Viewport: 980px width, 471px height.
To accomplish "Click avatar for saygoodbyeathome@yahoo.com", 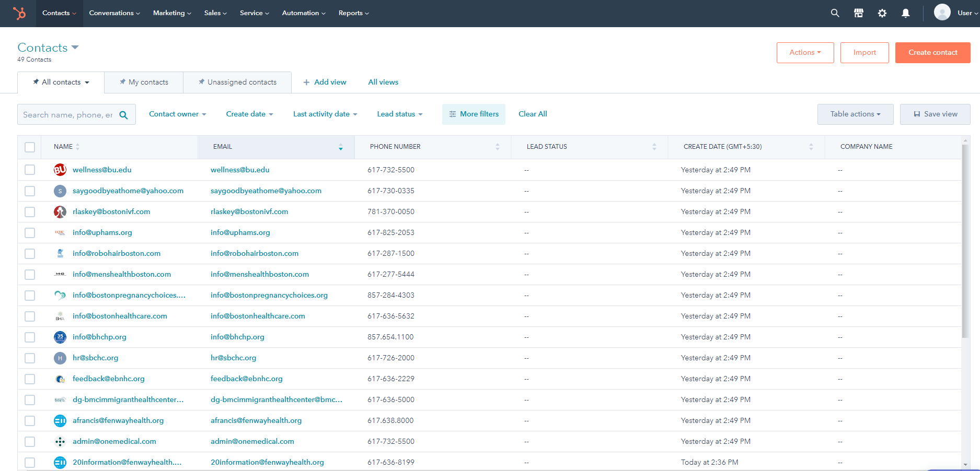I will [60, 191].
